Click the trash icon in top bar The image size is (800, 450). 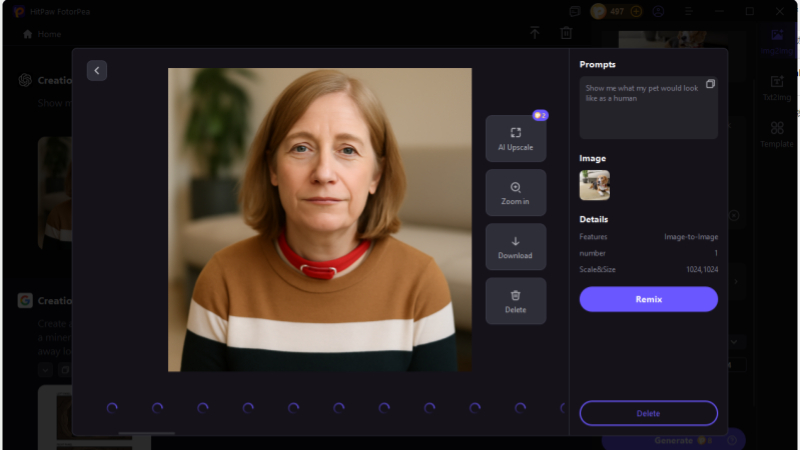point(566,33)
